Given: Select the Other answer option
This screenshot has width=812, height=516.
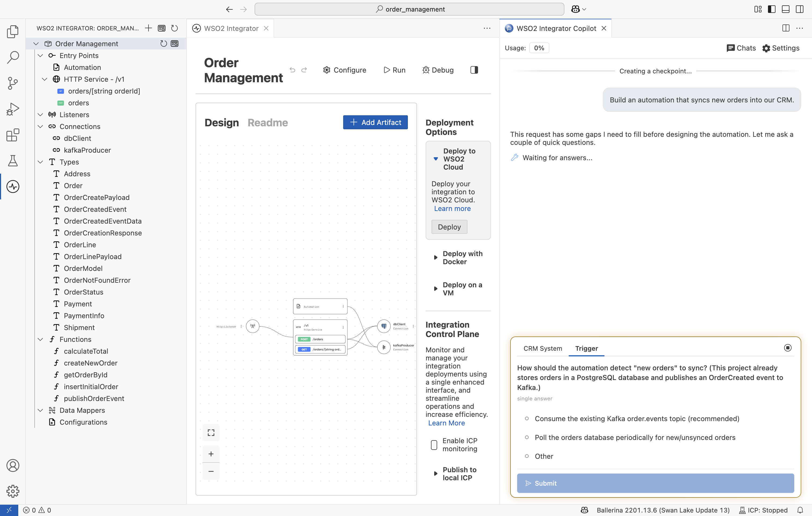Looking at the screenshot, I should [527, 456].
